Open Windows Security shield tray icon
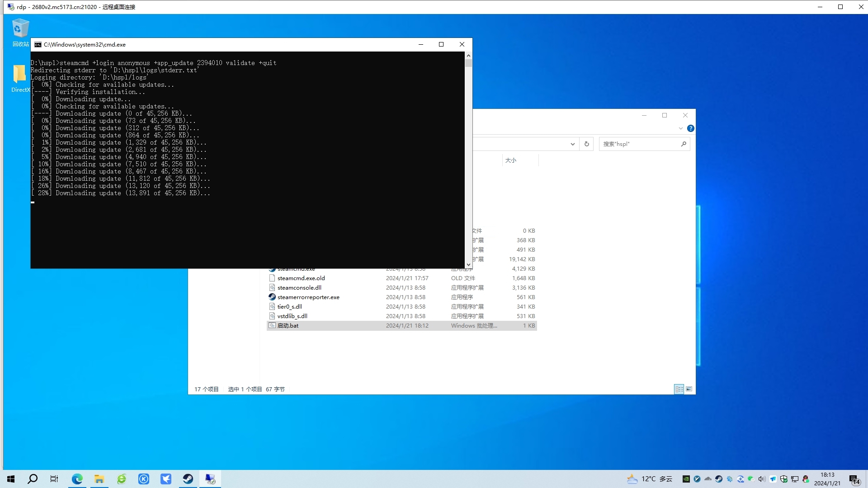The height and width of the screenshot is (488, 868). (784, 479)
